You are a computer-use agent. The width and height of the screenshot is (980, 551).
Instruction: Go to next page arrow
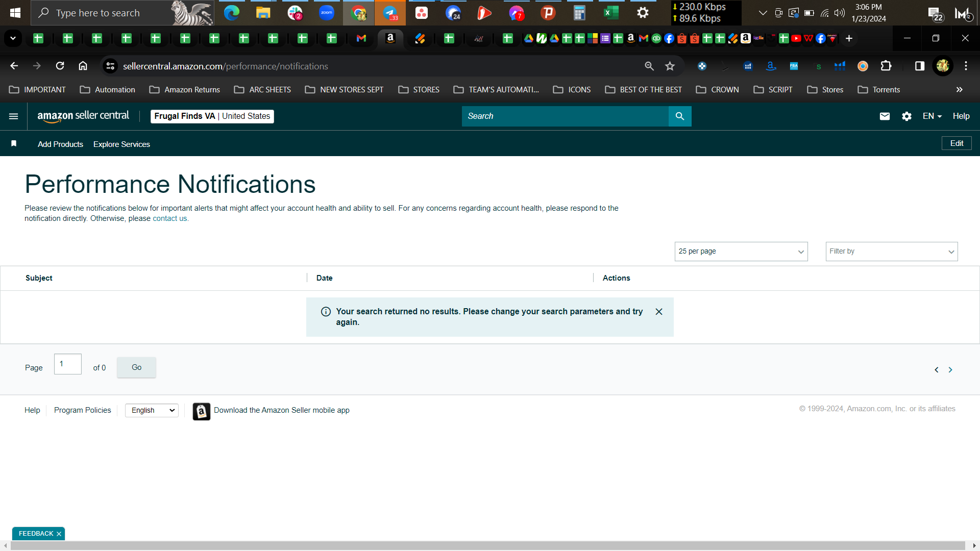pos(950,370)
